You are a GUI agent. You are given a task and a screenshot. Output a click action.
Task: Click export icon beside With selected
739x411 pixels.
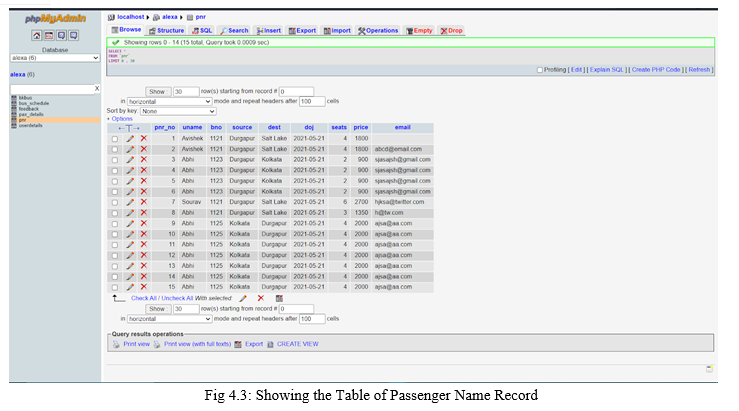coord(279,298)
